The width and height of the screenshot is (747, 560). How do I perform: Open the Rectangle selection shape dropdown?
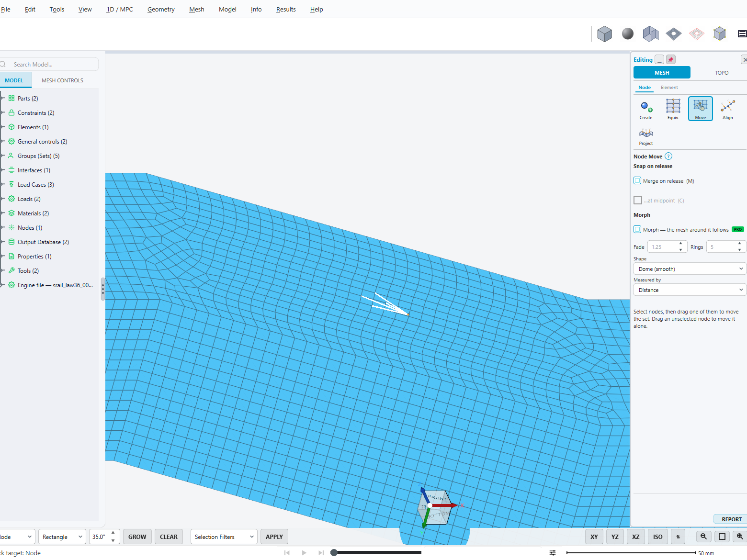point(62,537)
